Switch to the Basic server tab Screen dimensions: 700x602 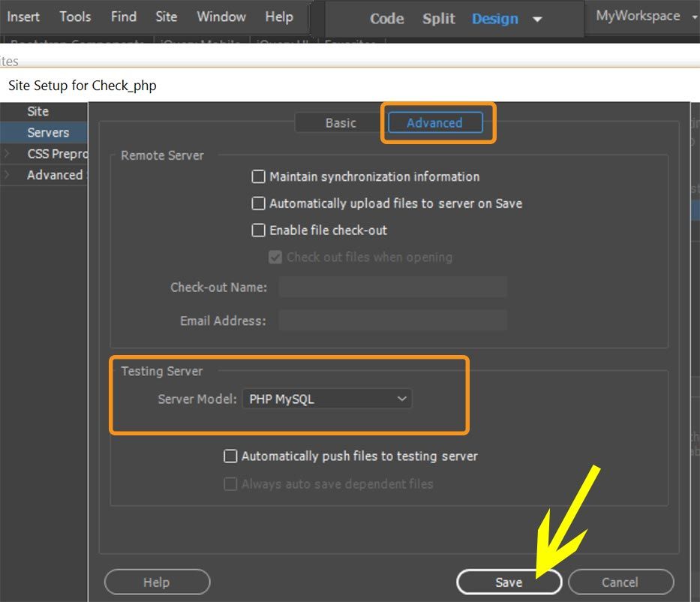(x=341, y=123)
